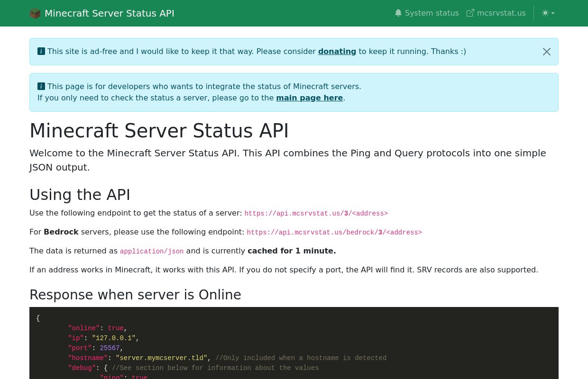The width and height of the screenshot is (588, 379).
Task: Click the external link icon beside mcsrvstat.us
Action: [x=470, y=13]
